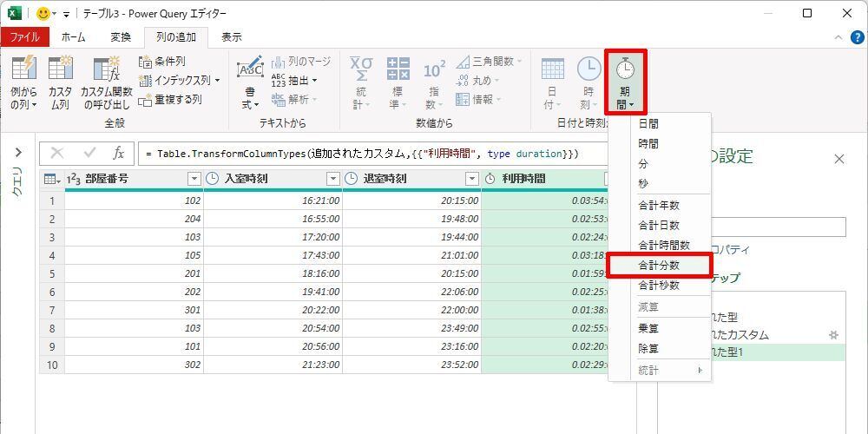Switch to the ホーム ribbon tab
Image resolution: width=868 pixels, height=434 pixels.
point(73,37)
